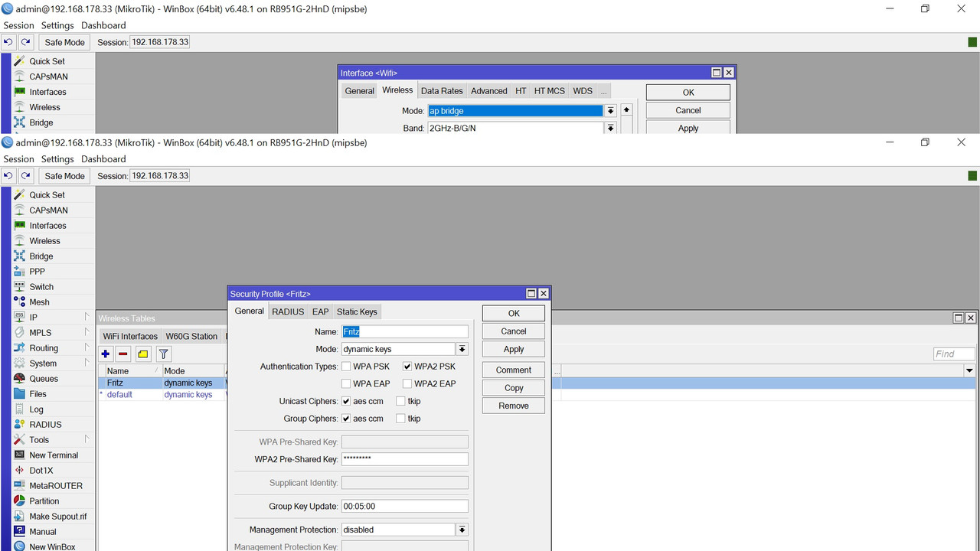980x551 pixels.
Task: Launch New Terminal from the sidebar
Action: pyautogui.click(x=53, y=455)
